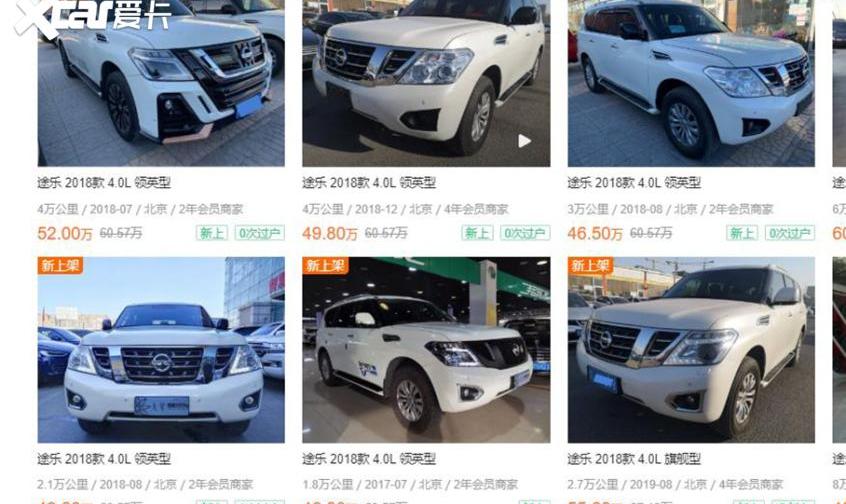
Task: Click the 新上 tag beside 46.50万 price
Action: 742,233
